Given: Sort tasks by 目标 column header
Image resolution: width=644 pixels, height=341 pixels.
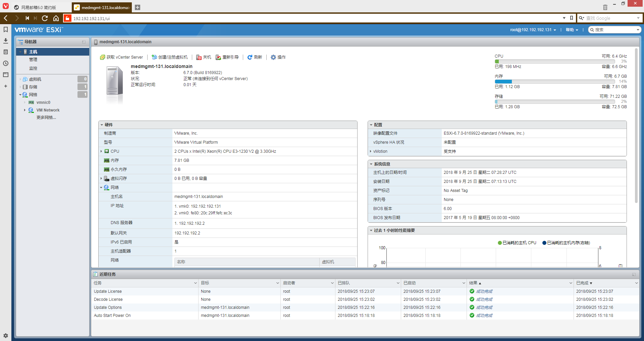Looking at the screenshot, I should pyautogui.click(x=239, y=283).
